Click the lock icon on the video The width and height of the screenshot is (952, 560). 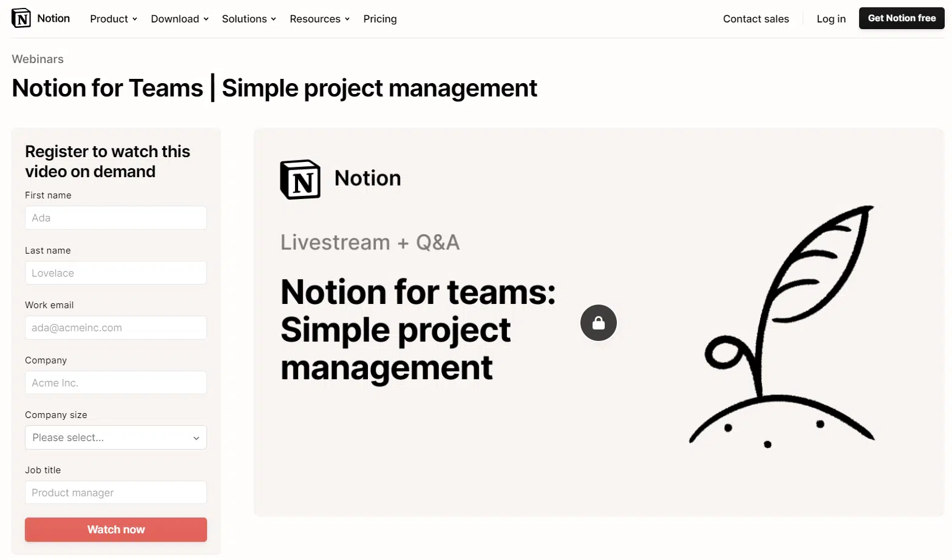(599, 323)
